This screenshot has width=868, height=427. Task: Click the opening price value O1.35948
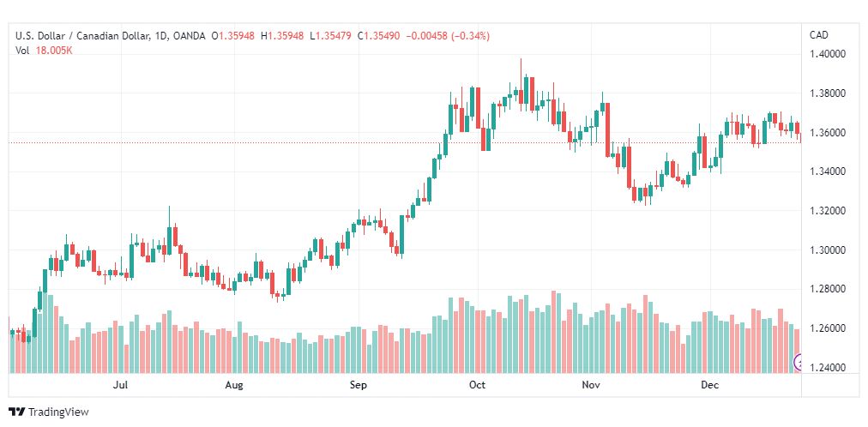click(x=233, y=36)
